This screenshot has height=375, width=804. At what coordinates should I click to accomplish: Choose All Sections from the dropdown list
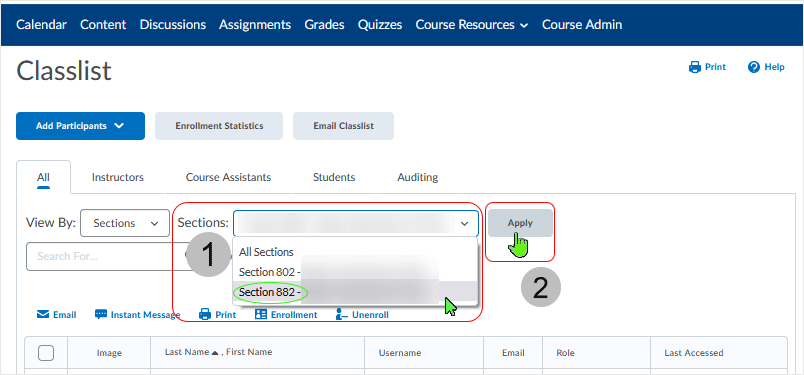coord(355,252)
